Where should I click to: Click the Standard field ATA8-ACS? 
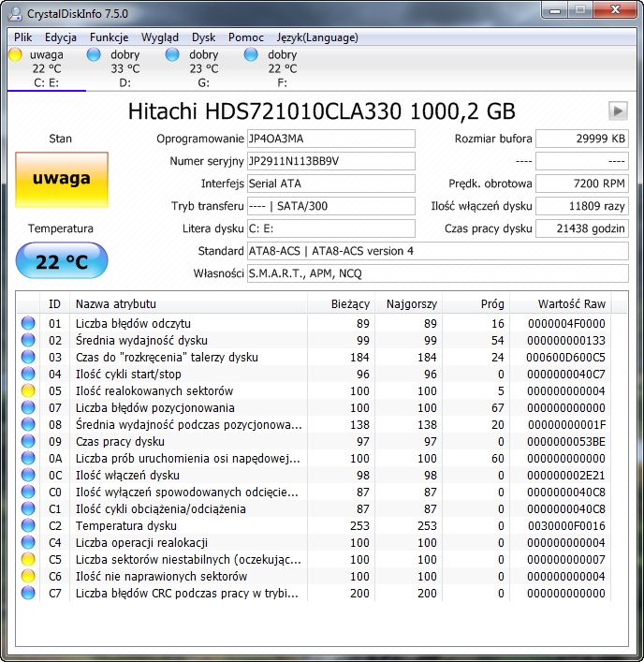click(x=438, y=251)
